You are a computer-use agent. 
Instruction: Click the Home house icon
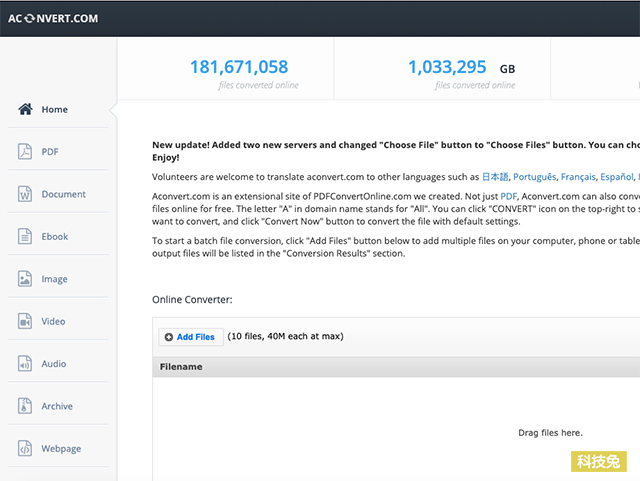25,109
